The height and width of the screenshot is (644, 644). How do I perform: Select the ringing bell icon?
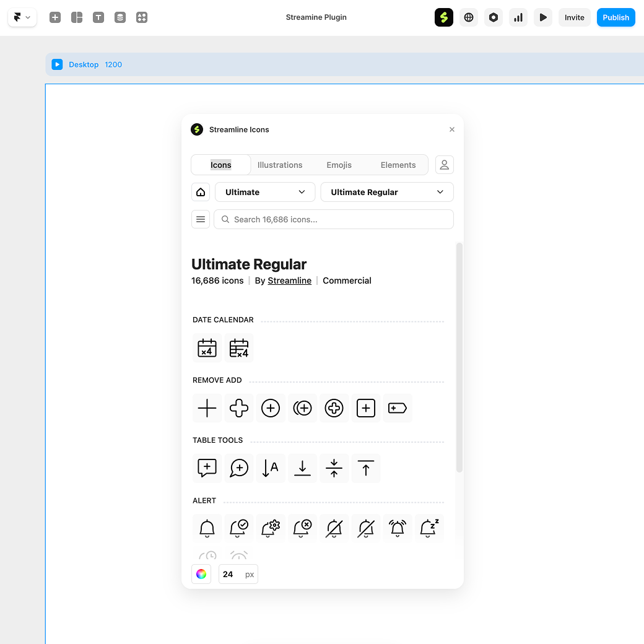pyautogui.click(x=398, y=529)
